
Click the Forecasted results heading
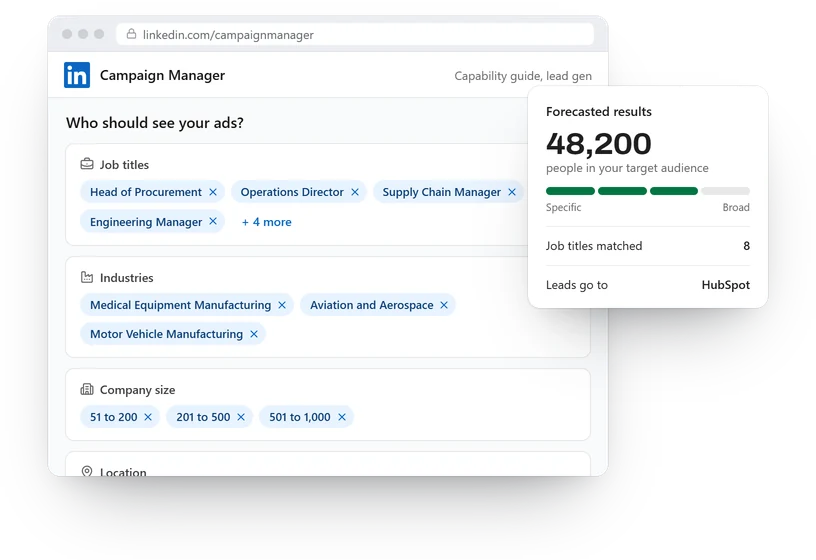[x=598, y=111]
